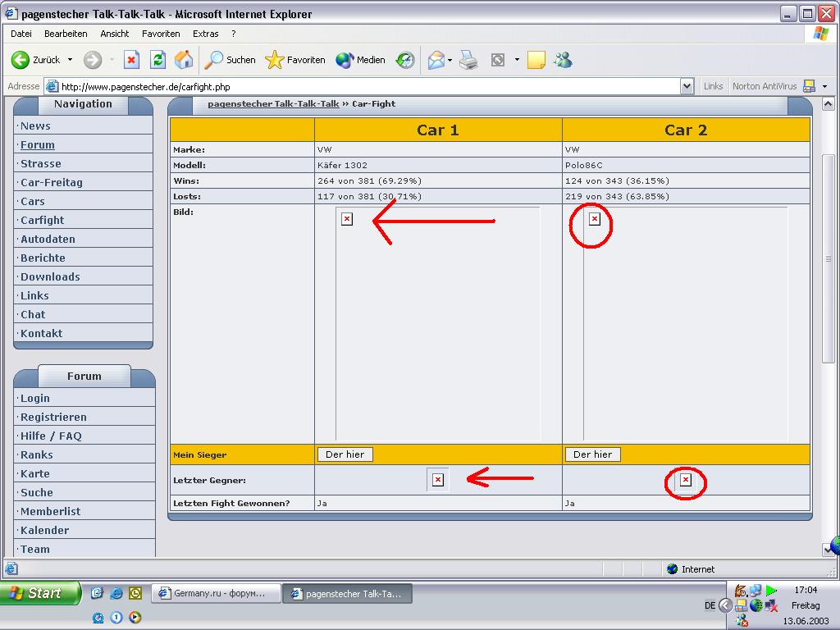Click the pagenstecher Talk-Talk-Talk breadcrumb link
The width and height of the screenshot is (840, 630).
pos(273,104)
